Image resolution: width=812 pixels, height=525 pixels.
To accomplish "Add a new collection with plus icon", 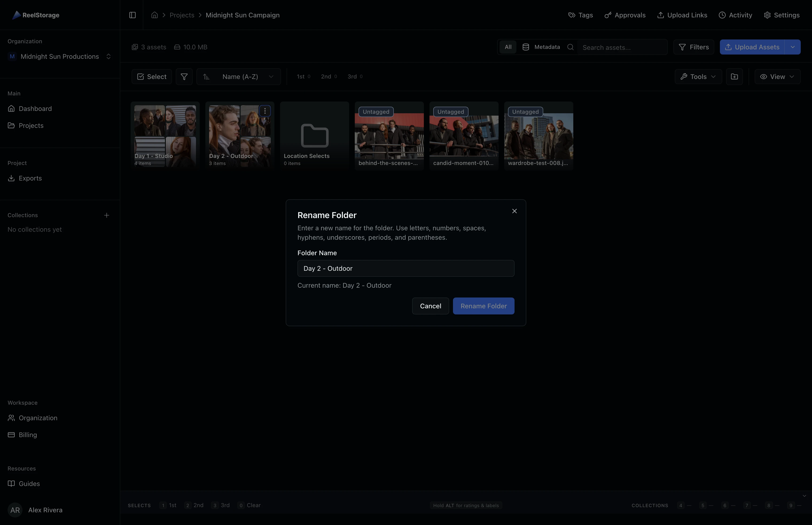I will (107, 215).
